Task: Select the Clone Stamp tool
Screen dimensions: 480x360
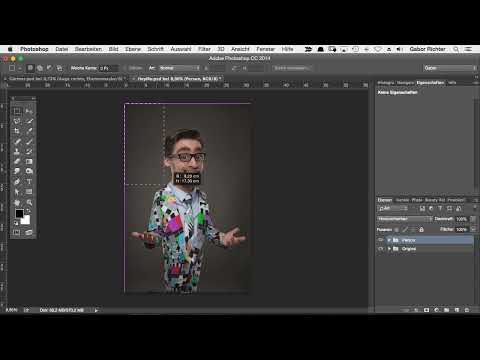Action: pos(17,151)
